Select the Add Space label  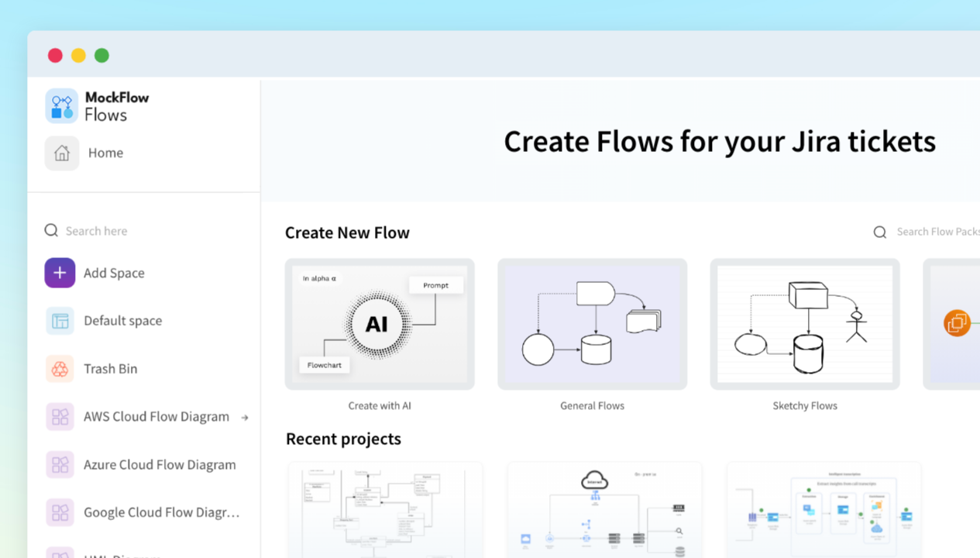(x=114, y=273)
